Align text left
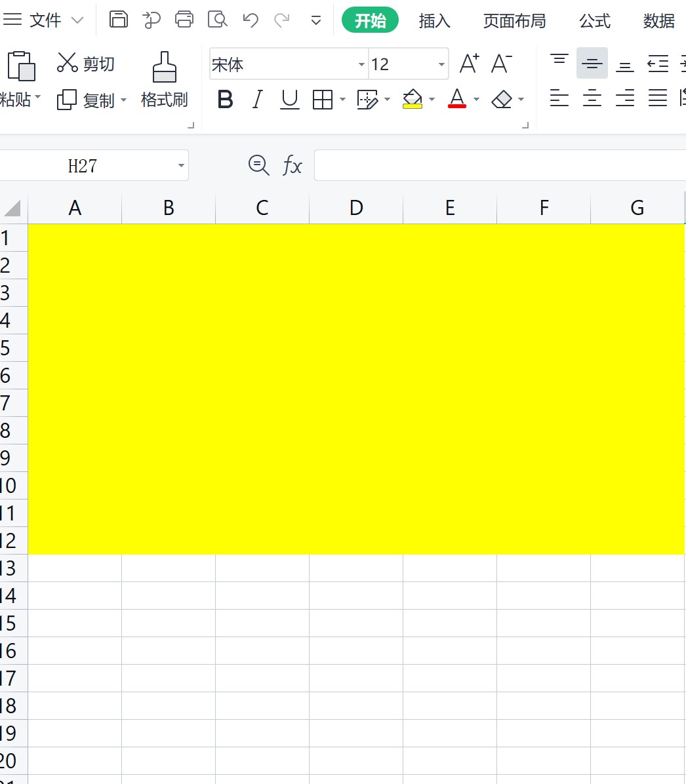 point(559,98)
